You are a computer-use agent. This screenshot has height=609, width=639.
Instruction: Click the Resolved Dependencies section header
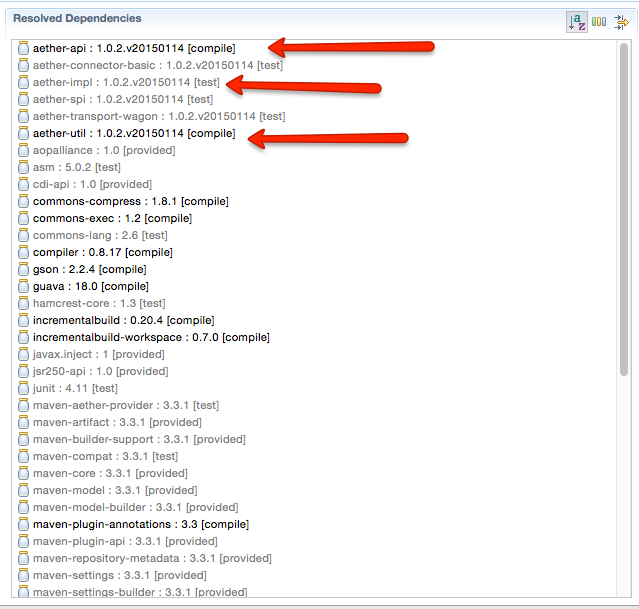pyautogui.click(x=77, y=18)
